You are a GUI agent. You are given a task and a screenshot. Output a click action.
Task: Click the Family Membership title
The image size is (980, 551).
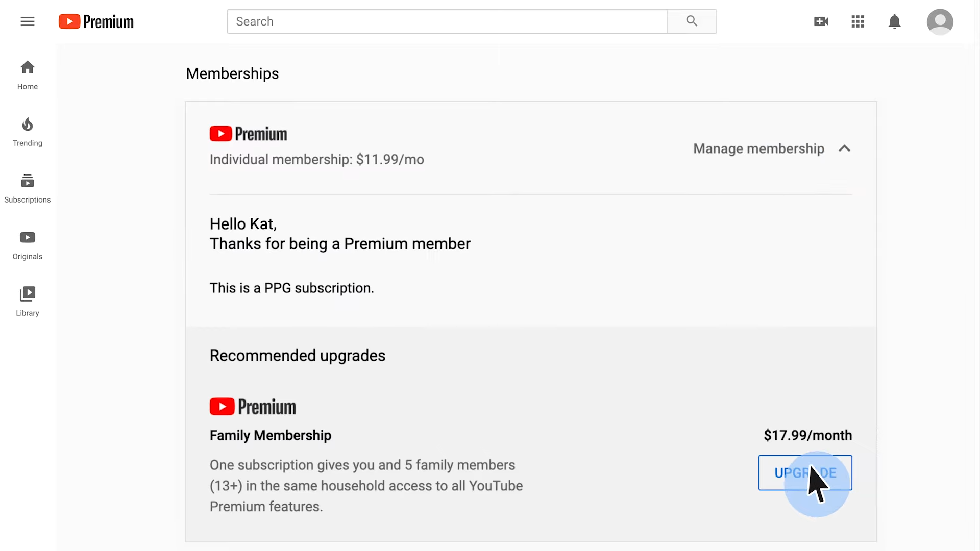(271, 435)
